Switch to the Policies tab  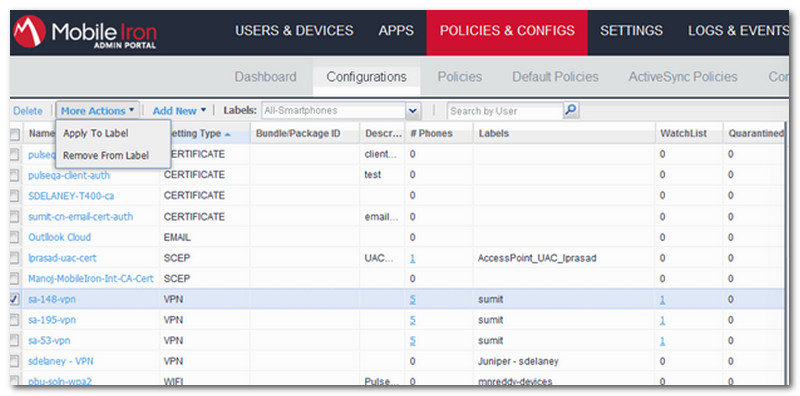tap(460, 77)
